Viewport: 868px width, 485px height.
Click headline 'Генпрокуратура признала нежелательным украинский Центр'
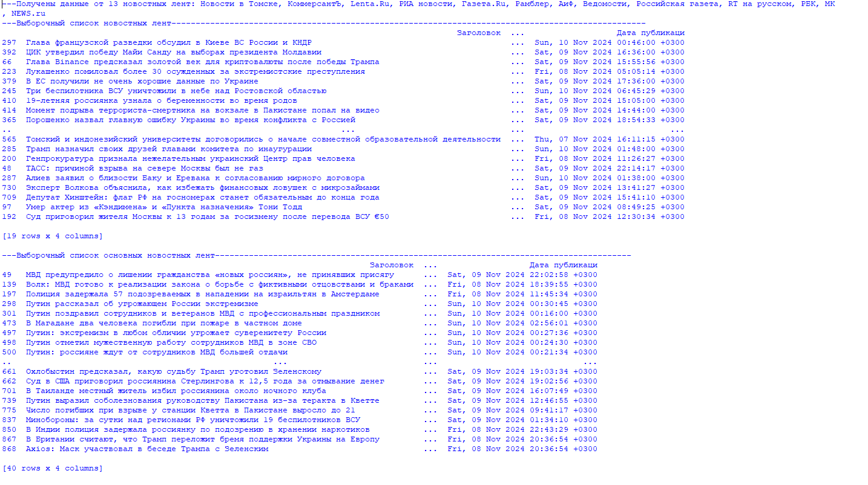tap(191, 158)
